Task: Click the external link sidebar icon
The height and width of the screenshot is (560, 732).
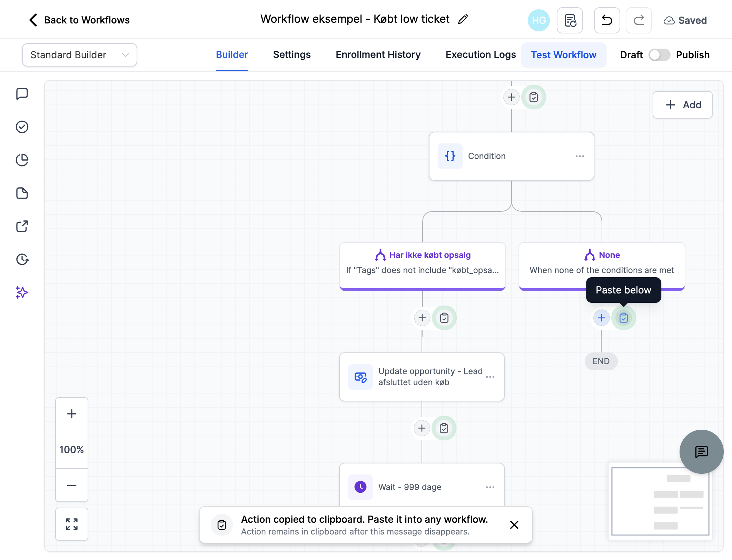Action: (x=22, y=226)
